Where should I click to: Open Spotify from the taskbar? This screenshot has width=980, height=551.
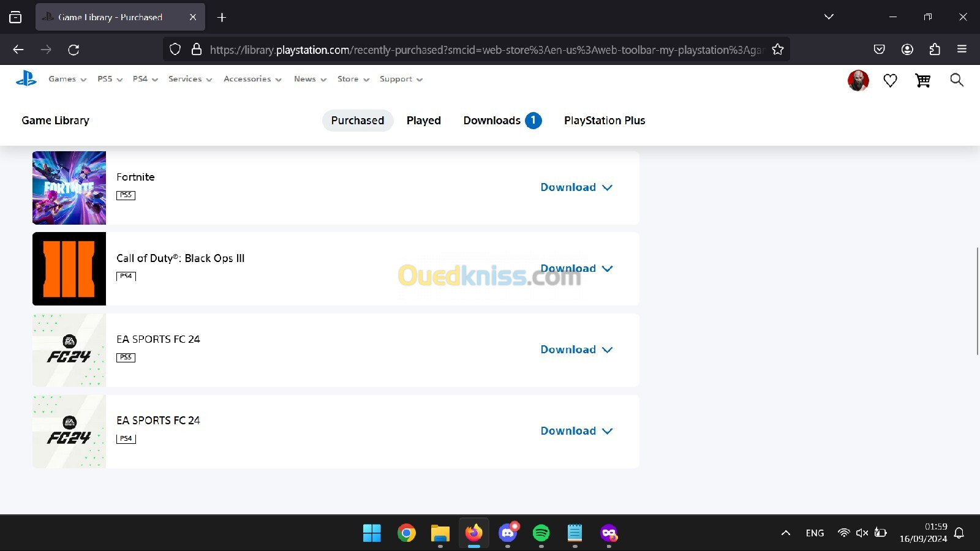coord(541,533)
